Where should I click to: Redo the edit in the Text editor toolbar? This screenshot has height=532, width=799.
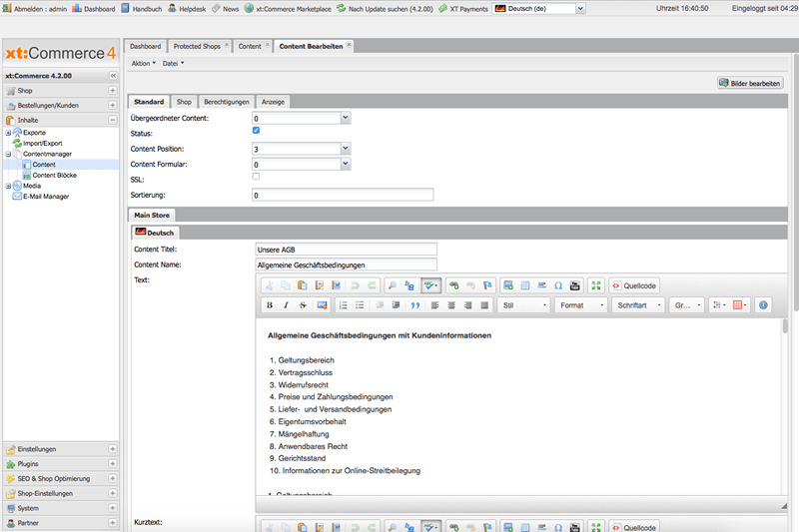click(372, 285)
